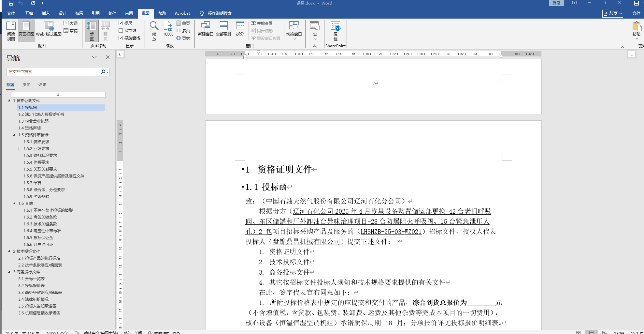Switch to the 页面 tab in navigation
This screenshot has height=334, width=644.
[x=26, y=85]
